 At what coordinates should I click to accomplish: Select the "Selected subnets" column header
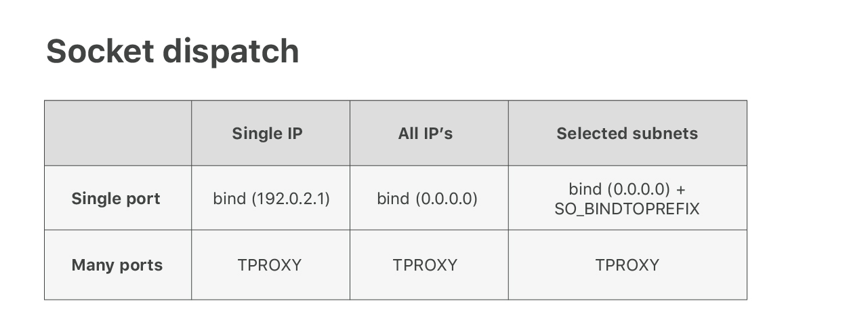(627, 133)
